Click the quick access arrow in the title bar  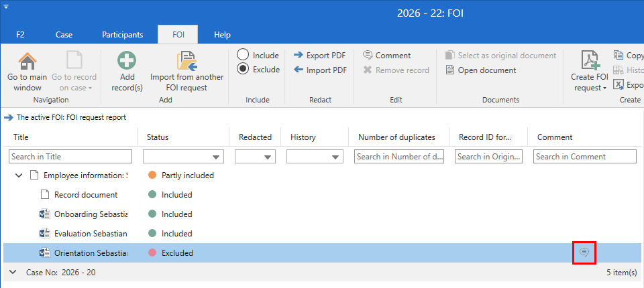pyautogui.click(x=6, y=7)
